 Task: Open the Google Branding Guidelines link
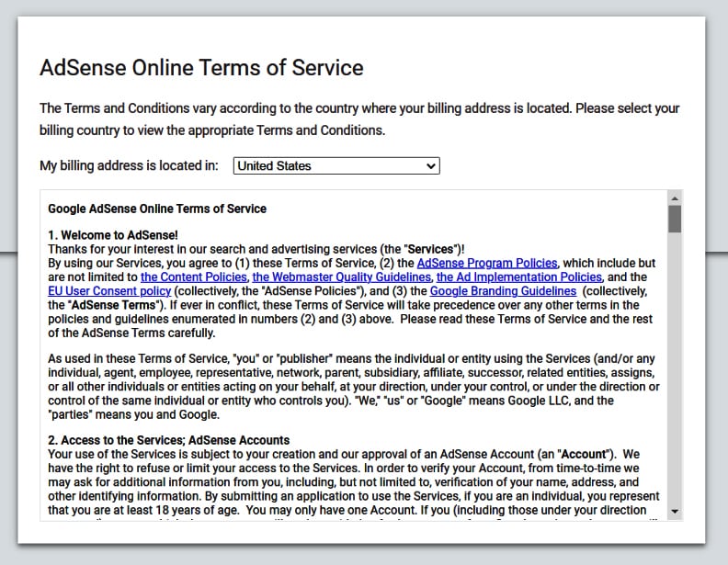click(x=503, y=291)
